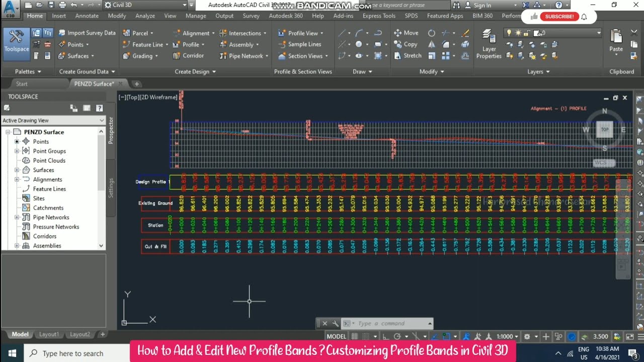Open the Analyze ribbon tab
This screenshot has width=644, height=362.
(145, 16)
